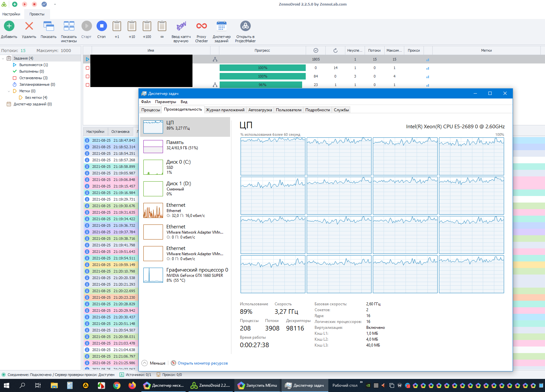Click the blue Стоп button icon

102,26
